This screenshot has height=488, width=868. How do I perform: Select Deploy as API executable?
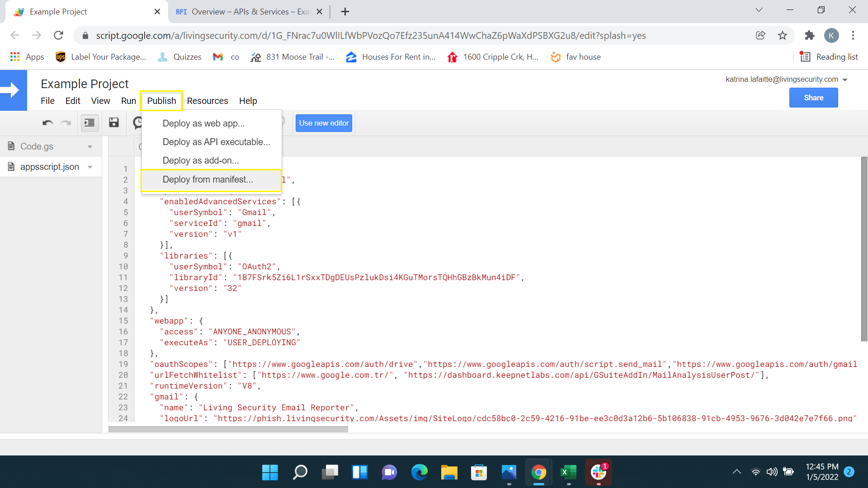tap(212, 142)
